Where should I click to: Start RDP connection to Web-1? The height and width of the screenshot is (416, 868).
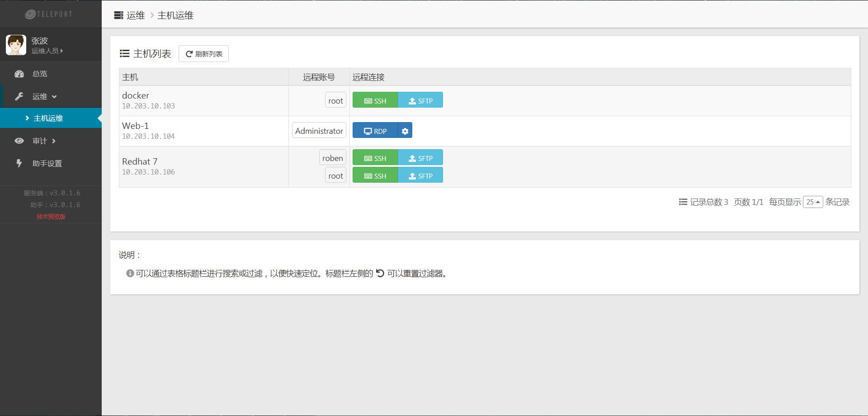tap(375, 131)
